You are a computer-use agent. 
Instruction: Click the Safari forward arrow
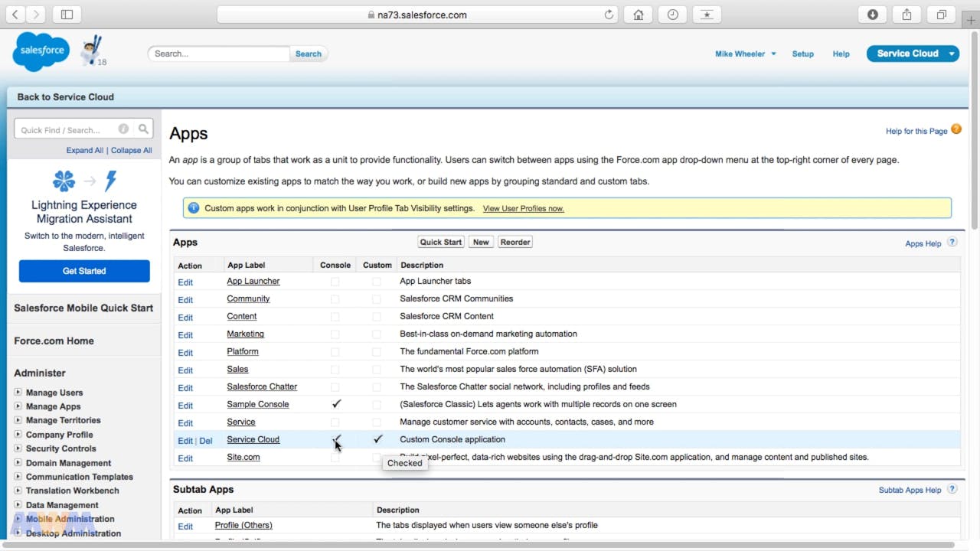36,15
